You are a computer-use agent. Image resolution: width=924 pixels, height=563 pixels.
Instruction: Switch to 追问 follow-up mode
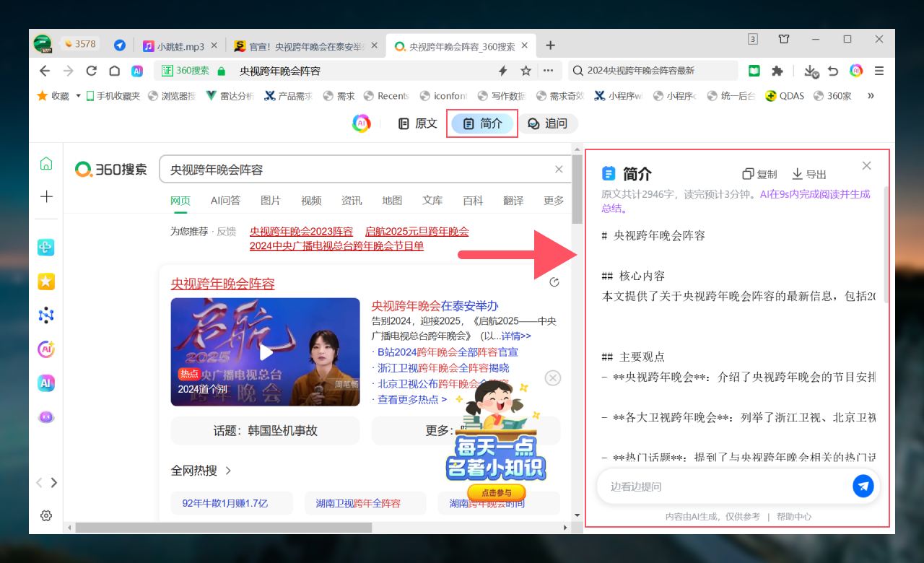coord(547,123)
